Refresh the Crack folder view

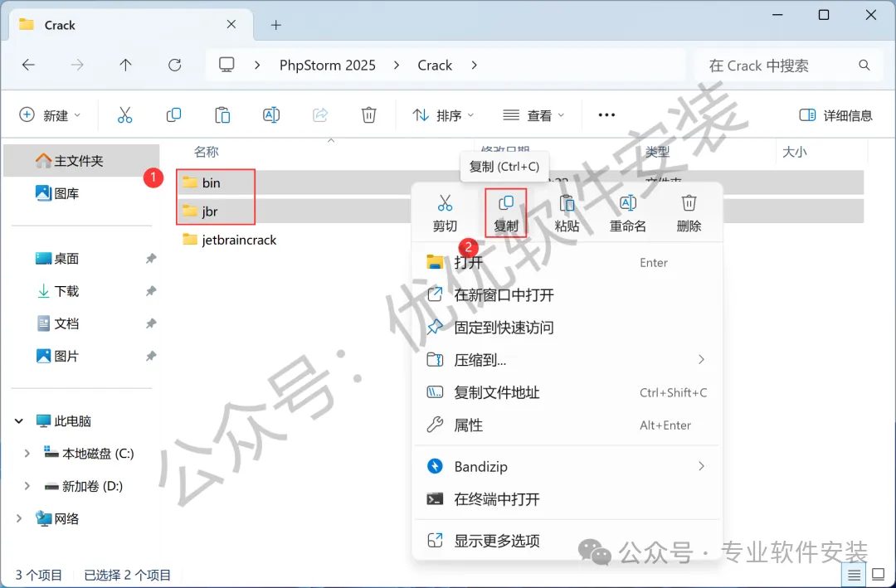[x=175, y=66]
